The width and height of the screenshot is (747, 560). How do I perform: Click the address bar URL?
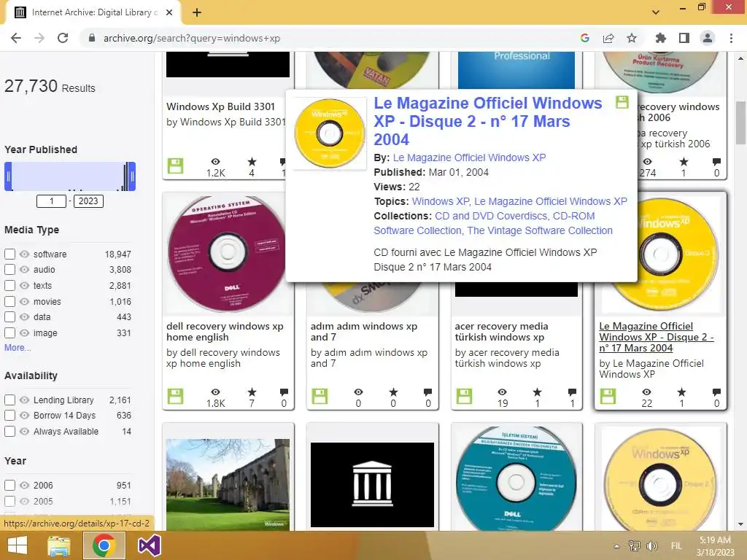coord(192,38)
